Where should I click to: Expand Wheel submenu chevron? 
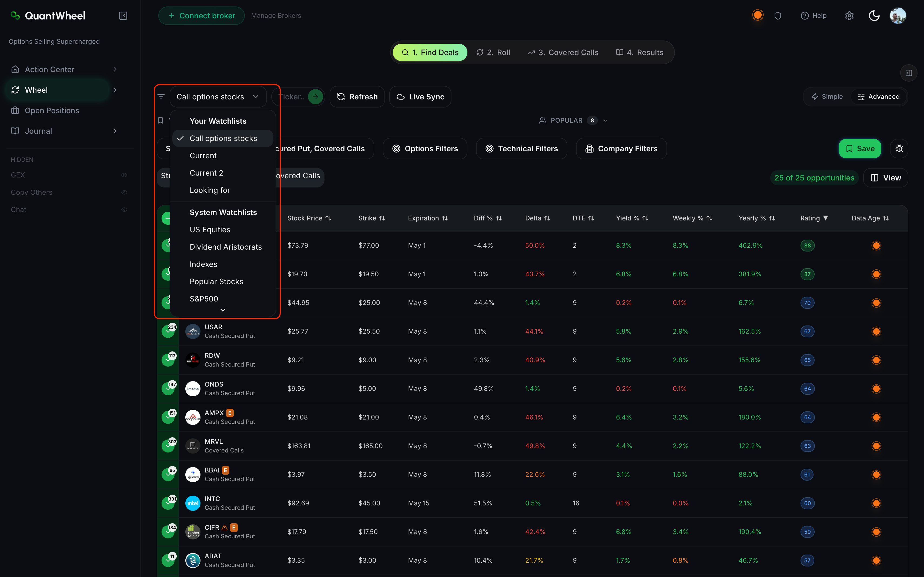click(115, 90)
